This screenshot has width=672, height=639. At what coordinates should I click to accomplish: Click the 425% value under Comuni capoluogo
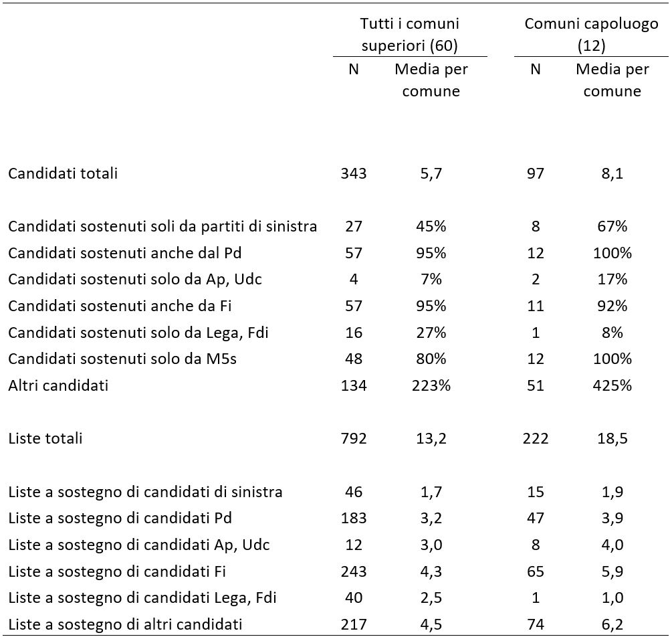point(612,385)
